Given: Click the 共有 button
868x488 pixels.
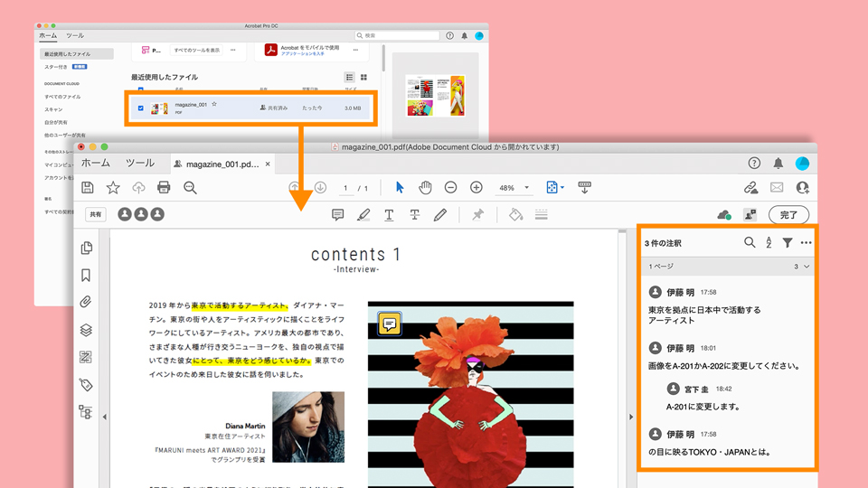Looking at the screenshot, I should [x=96, y=215].
